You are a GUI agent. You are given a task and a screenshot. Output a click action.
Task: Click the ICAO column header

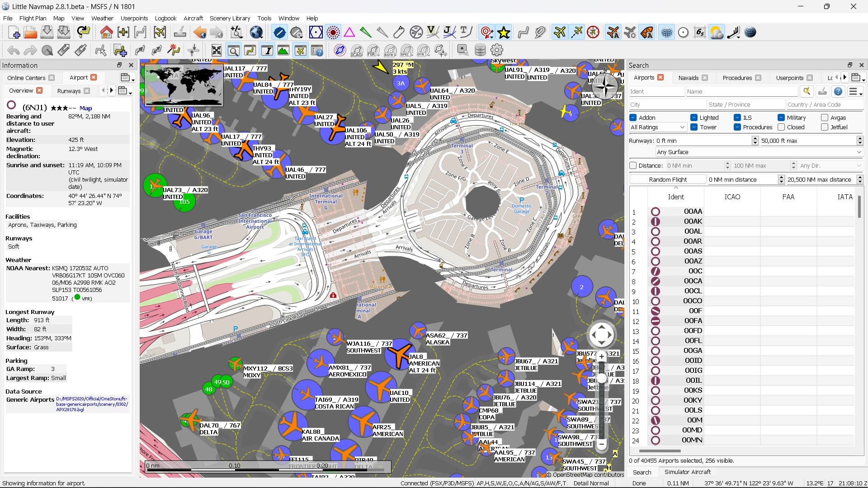click(x=732, y=197)
